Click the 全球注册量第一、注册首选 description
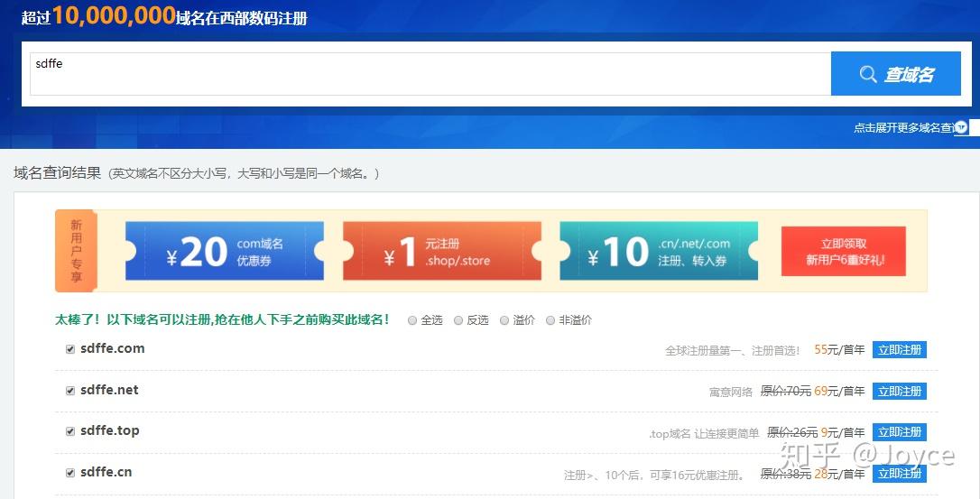The width and height of the screenshot is (980, 499). (733, 351)
